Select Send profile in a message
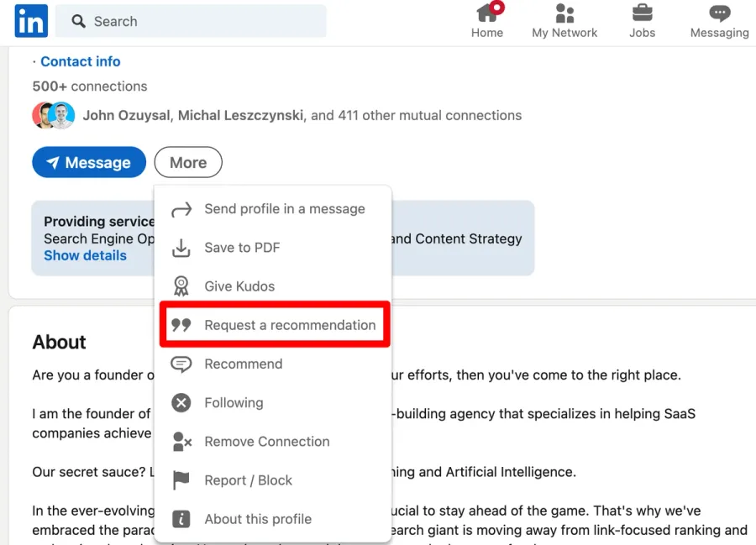This screenshot has width=756, height=545. tap(284, 208)
